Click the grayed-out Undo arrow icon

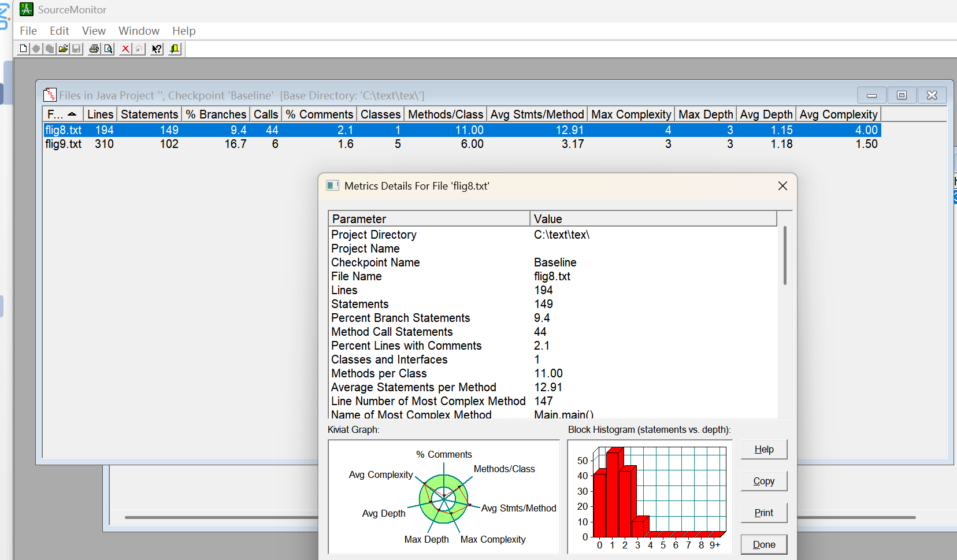tap(139, 49)
